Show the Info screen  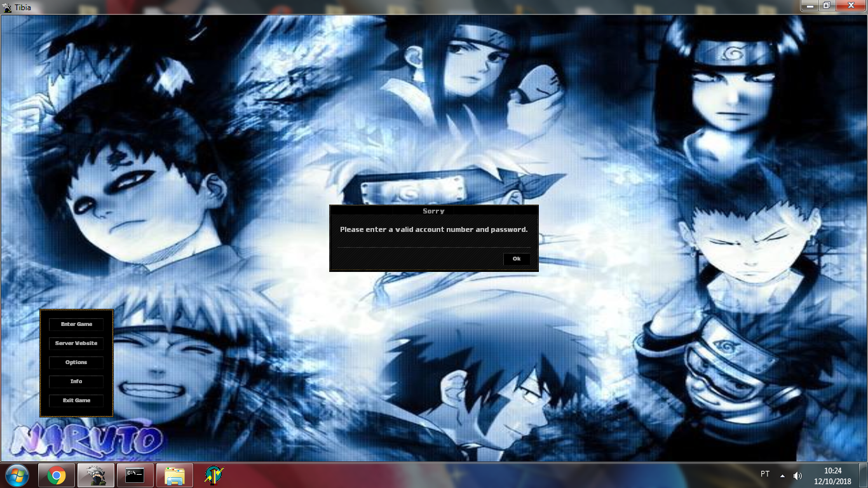(x=76, y=381)
